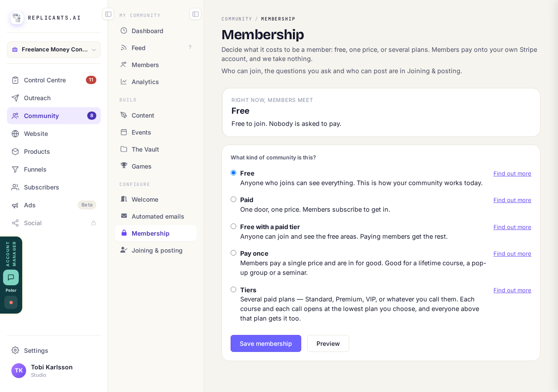Click the Save membership button
Screen dimensions: 558x392
click(x=266, y=343)
